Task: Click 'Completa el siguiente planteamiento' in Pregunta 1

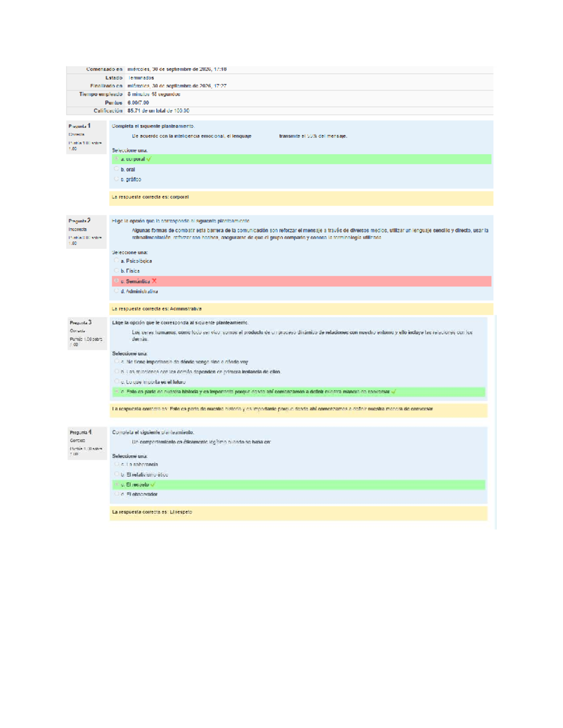Action: pos(153,126)
